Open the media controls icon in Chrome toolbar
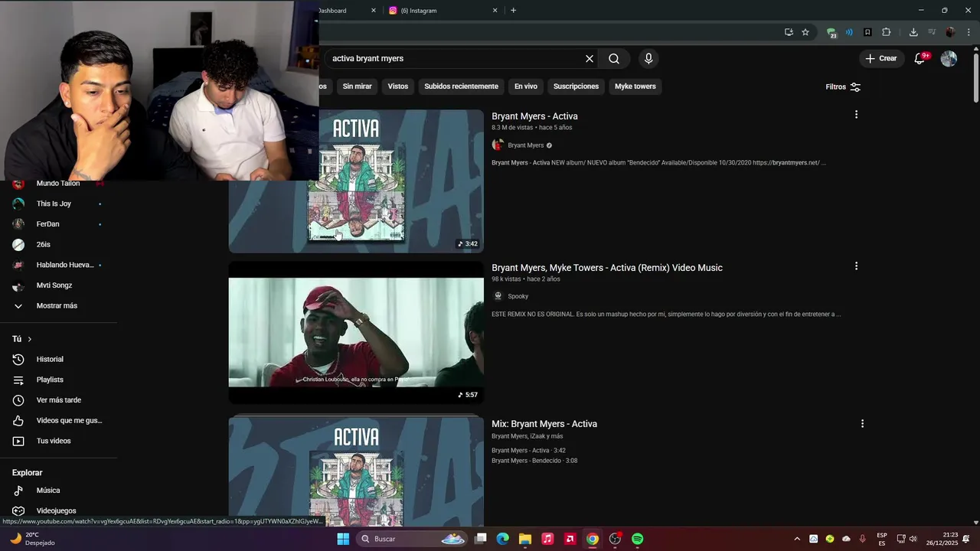Screen dimensions: 980x551 (932, 32)
